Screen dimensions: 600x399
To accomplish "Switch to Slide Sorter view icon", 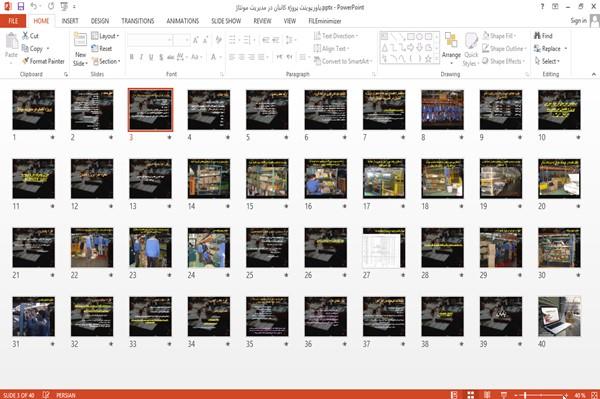I will 471,395.
